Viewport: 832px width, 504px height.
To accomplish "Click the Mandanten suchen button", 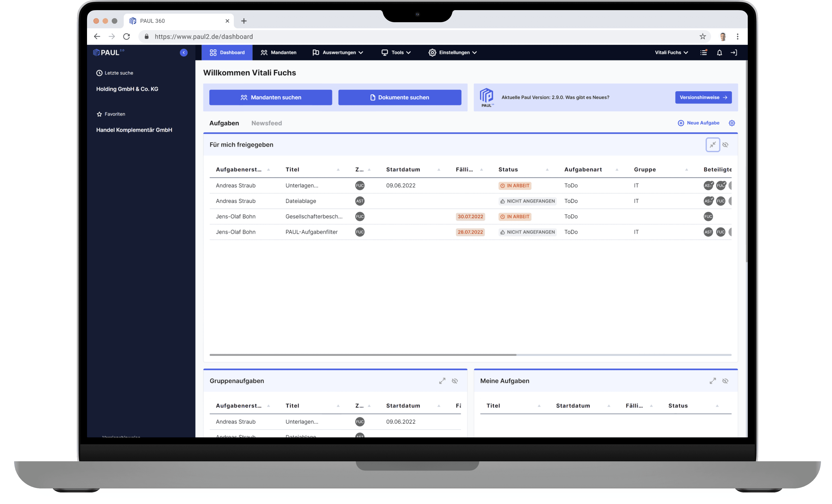I will click(271, 97).
